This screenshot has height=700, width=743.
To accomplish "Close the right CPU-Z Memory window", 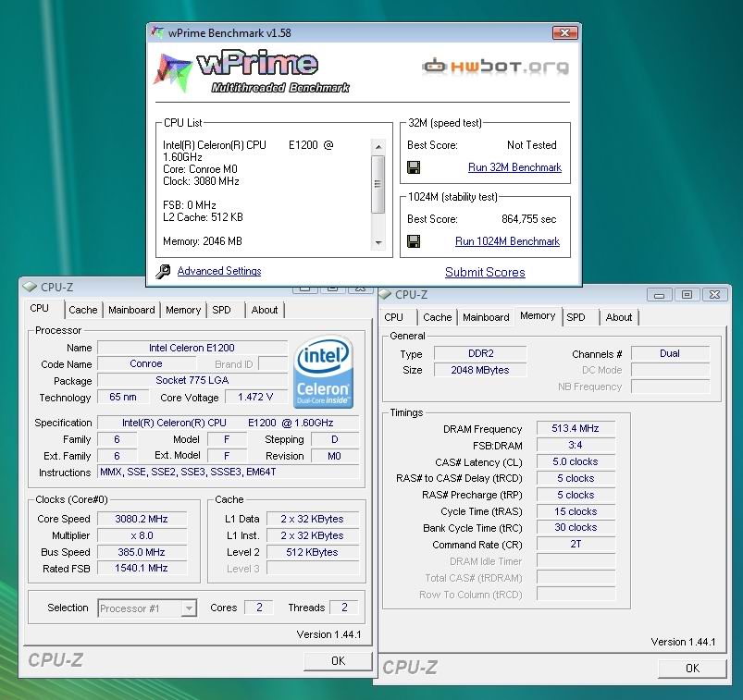I will click(714, 295).
